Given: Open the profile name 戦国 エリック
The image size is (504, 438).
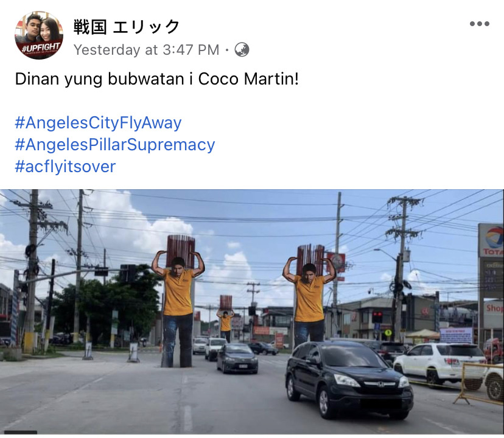Looking at the screenshot, I should [x=127, y=27].
